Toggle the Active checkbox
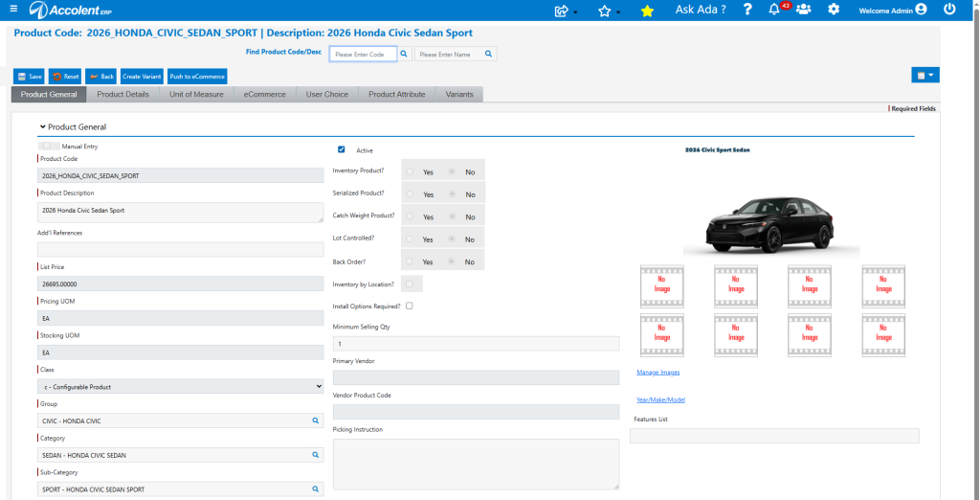Screen dimensions: 980x500 click(342, 149)
